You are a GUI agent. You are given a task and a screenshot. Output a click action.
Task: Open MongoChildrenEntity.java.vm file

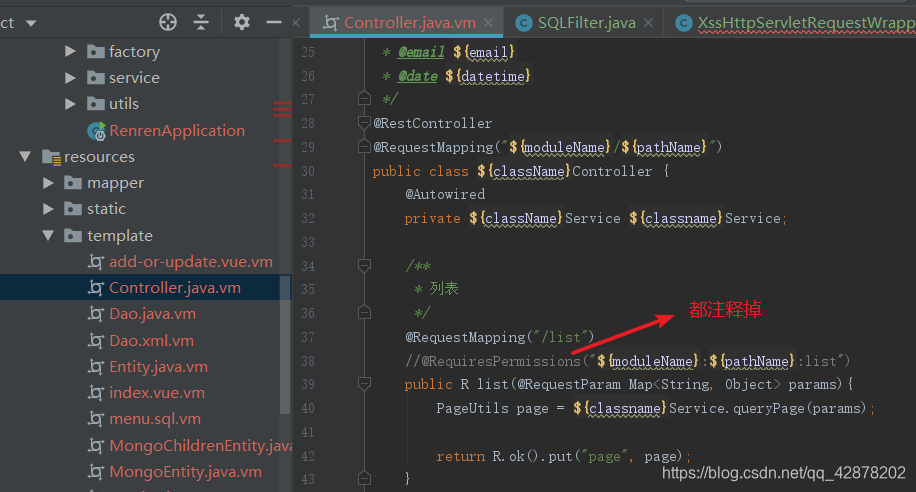(200, 445)
